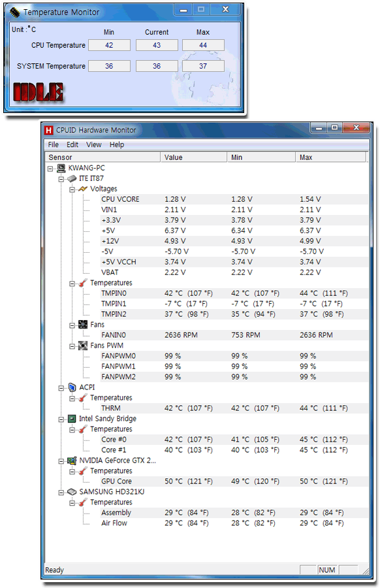Collapse Temperatures under ACPI
Image resolution: width=380 pixels, height=588 pixels.
coord(72,399)
